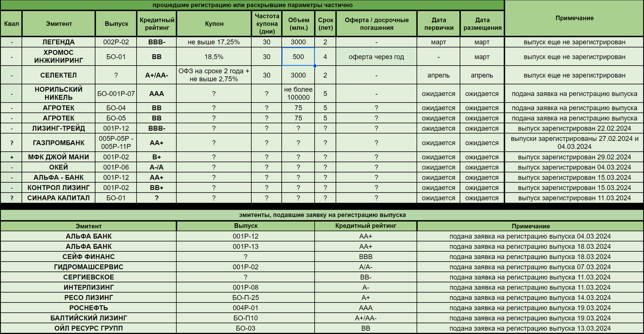Select the Квал column header
This screenshot has width=644, height=334.
point(11,24)
